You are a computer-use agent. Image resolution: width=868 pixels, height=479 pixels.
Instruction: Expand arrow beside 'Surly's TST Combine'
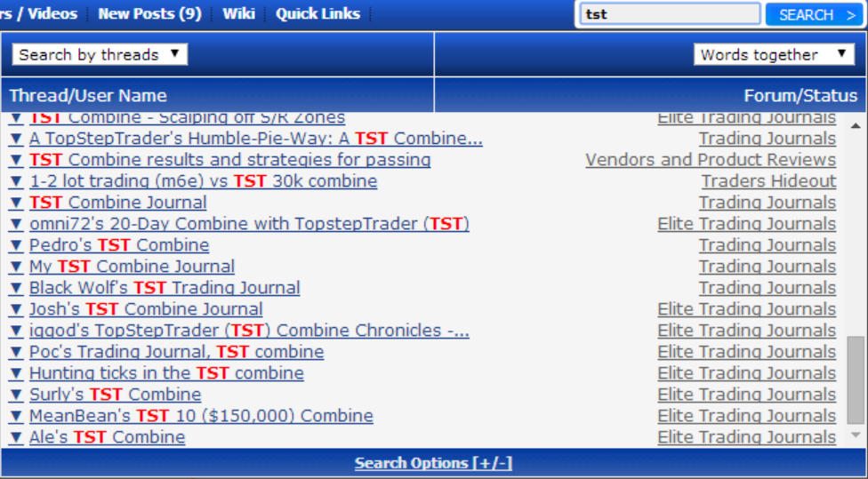[x=15, y=395]
